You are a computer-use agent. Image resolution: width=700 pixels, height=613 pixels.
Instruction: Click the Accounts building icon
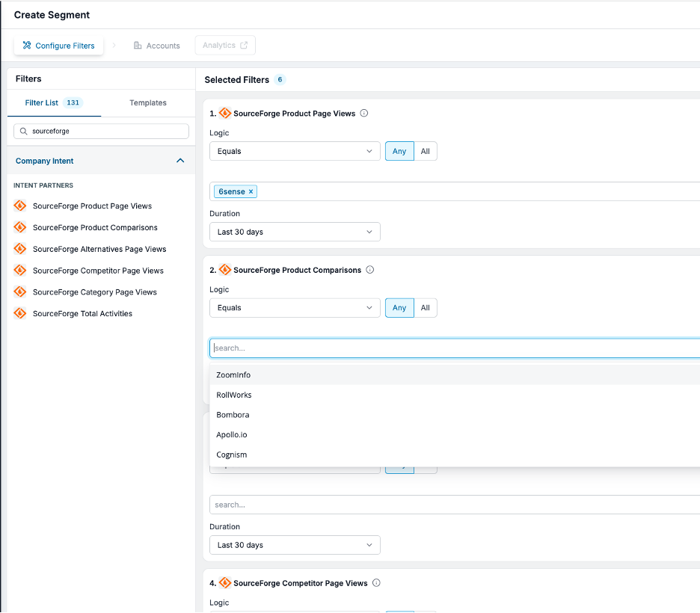[x=138, y=46]
